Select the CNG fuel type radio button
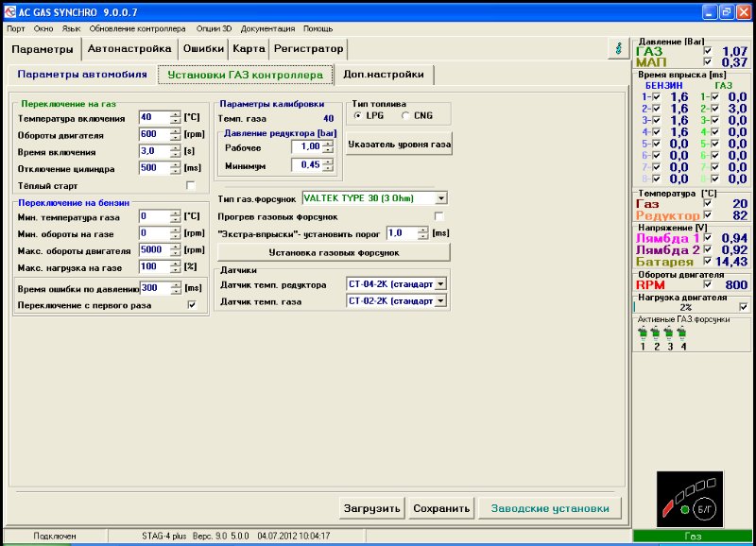756x546 pixels. point(406,115)
